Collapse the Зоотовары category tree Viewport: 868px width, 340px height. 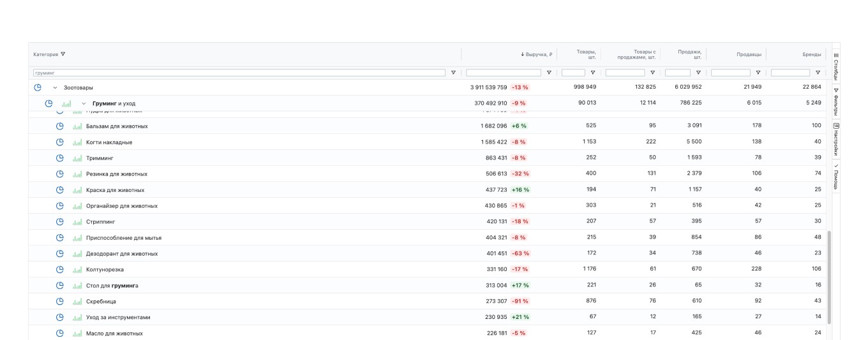coord(55,87)
